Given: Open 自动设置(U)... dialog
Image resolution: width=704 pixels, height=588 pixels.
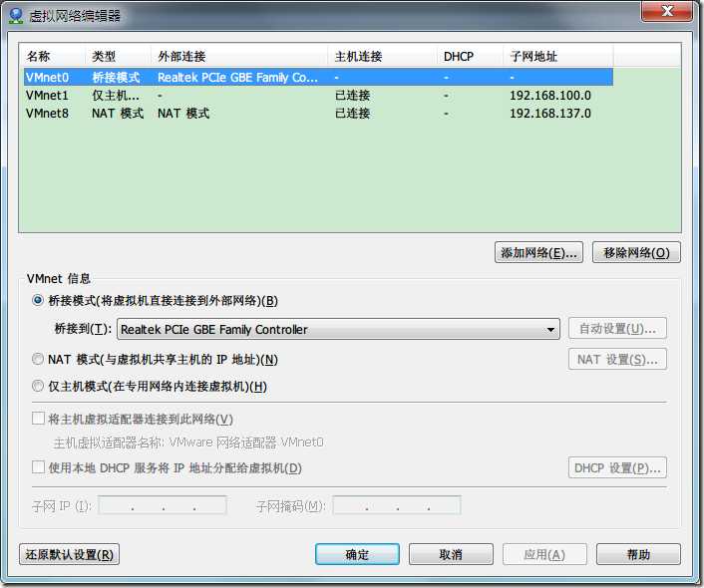Looking at the screenshot, I should coord(617,329).
